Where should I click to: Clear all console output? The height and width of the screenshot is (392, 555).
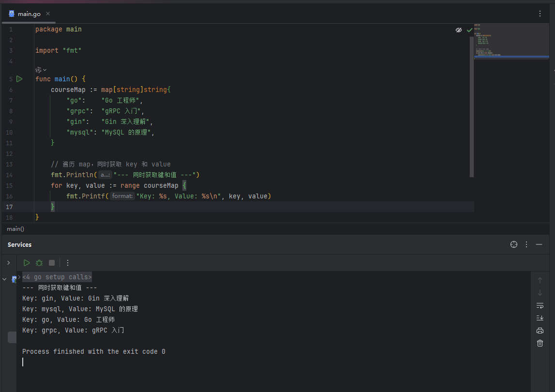[540, 343]
